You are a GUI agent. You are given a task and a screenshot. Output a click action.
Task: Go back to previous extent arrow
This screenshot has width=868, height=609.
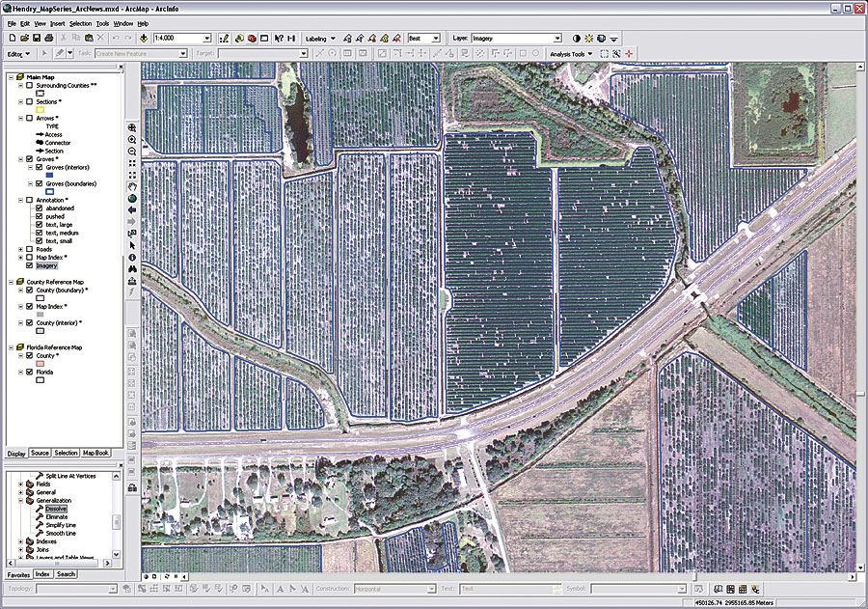pos(132,210)
